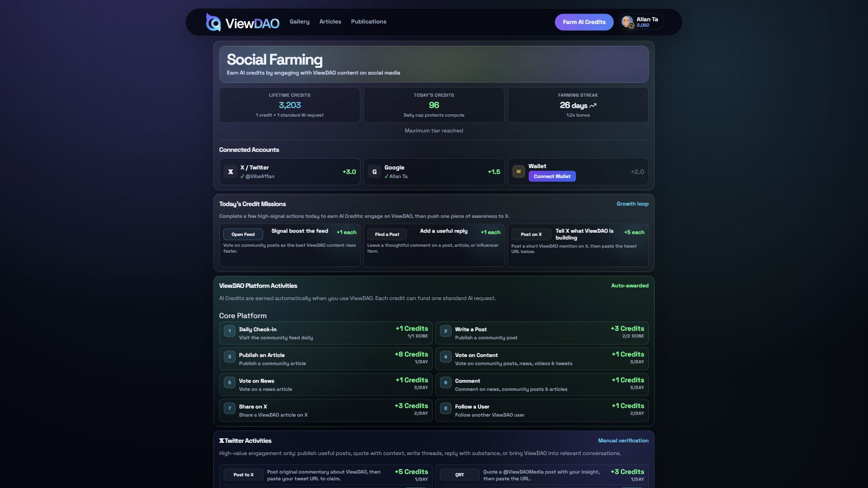The width and height of the screenshot is (868, 488).
Task: Click the Core Platform heading
Action: [x=243, y=316]
